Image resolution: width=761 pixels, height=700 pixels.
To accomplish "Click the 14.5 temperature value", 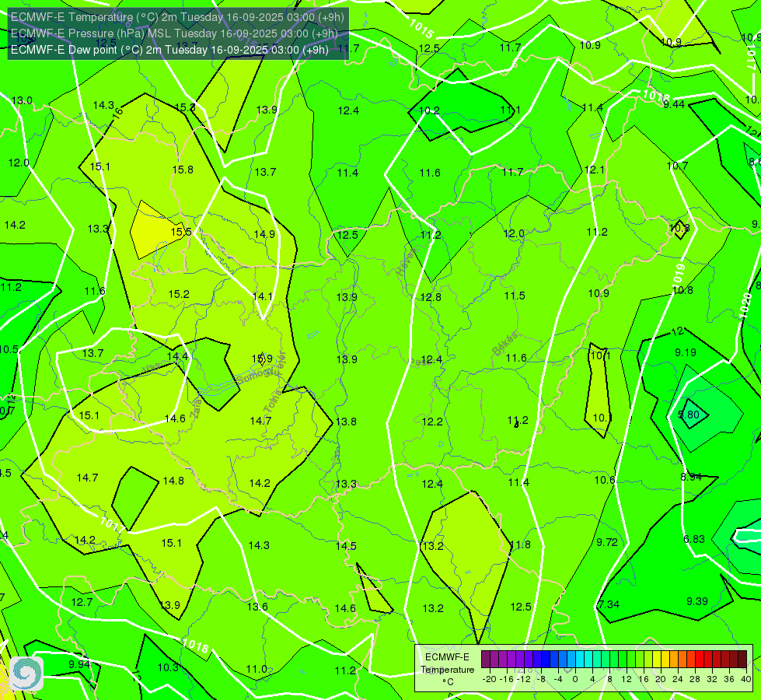I will coord(346,546).
